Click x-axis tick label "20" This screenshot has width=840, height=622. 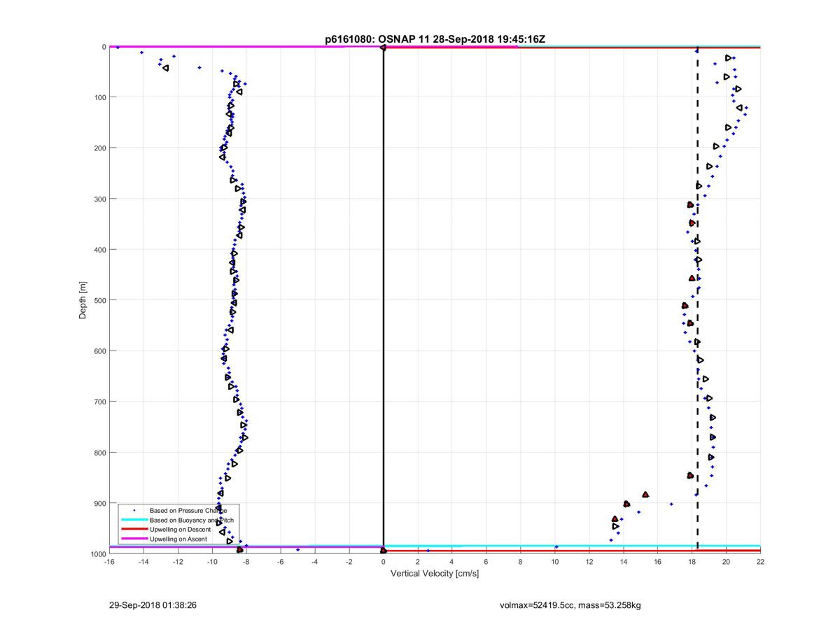pyautogui.click(x=727, y=562)
